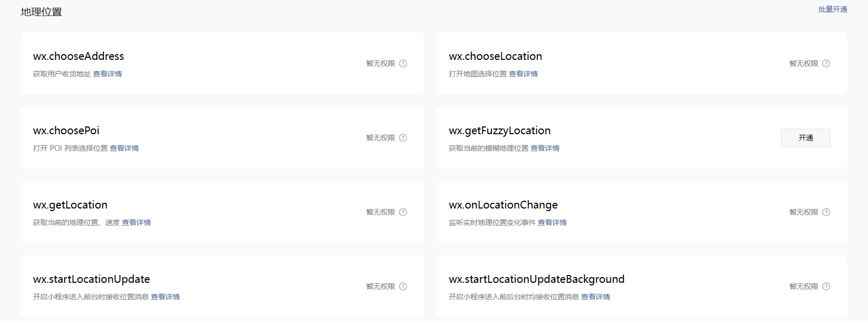The width and height of the screenshot is (868, 321).
Task: Click the 地理位置 section heading
Action: pyautogui.click(x=41, y=12)
